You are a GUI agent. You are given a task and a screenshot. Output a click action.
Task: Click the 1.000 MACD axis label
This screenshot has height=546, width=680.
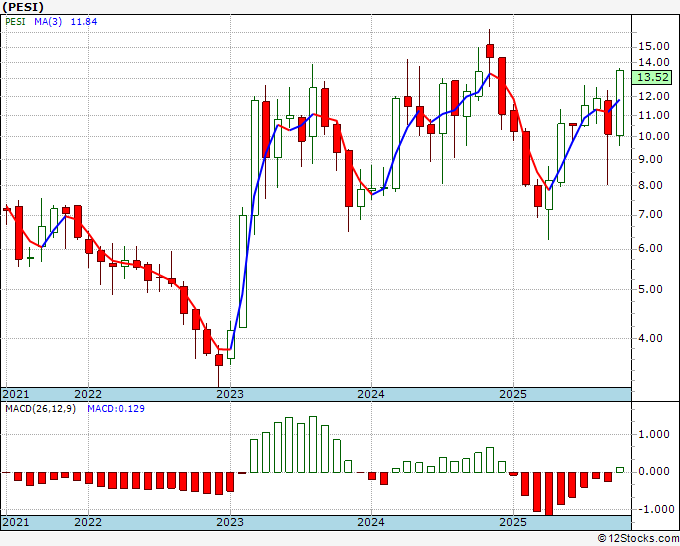pos(653,434)
